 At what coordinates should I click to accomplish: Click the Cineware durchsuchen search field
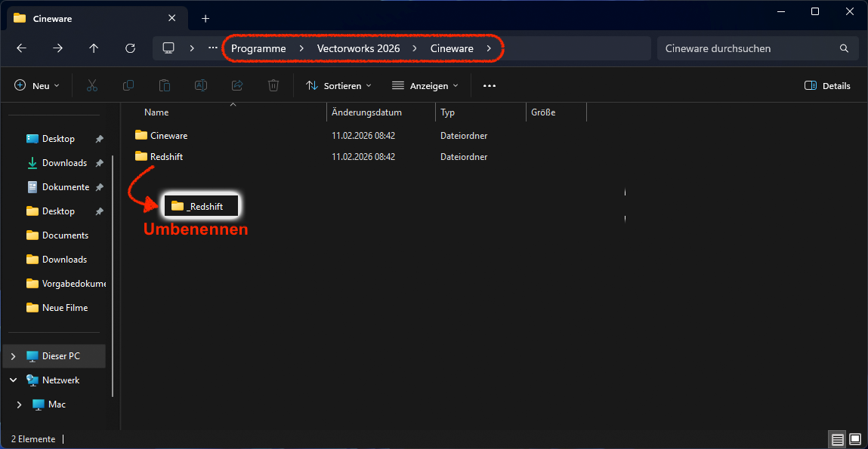[748, 48]
